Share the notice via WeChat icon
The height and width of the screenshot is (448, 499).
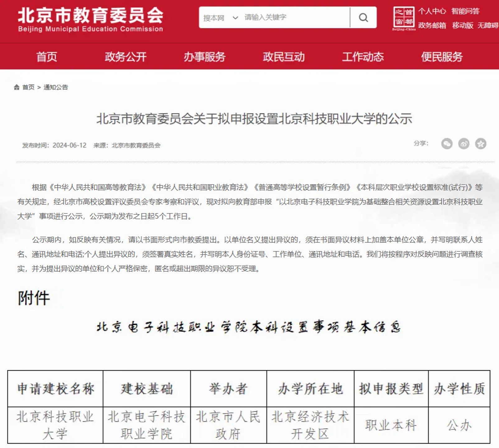tap(447, 144)
